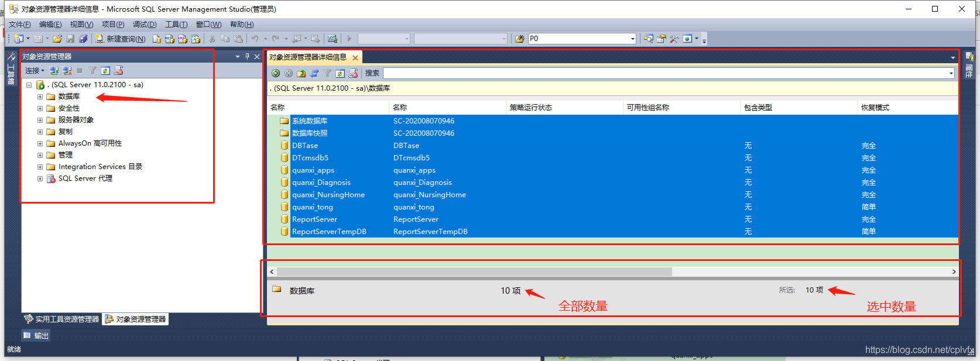Click the Synchronize arrows icon in details pane

tap(314, 73)
